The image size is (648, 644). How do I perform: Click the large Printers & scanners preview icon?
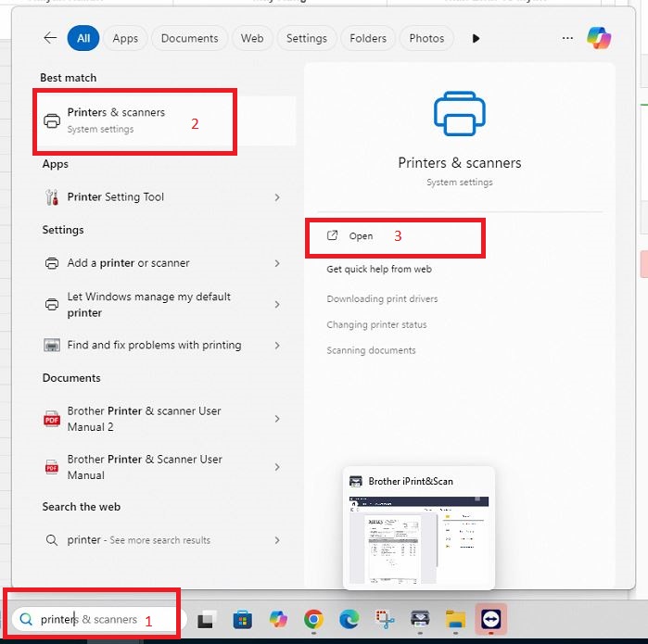click(459, 114)
